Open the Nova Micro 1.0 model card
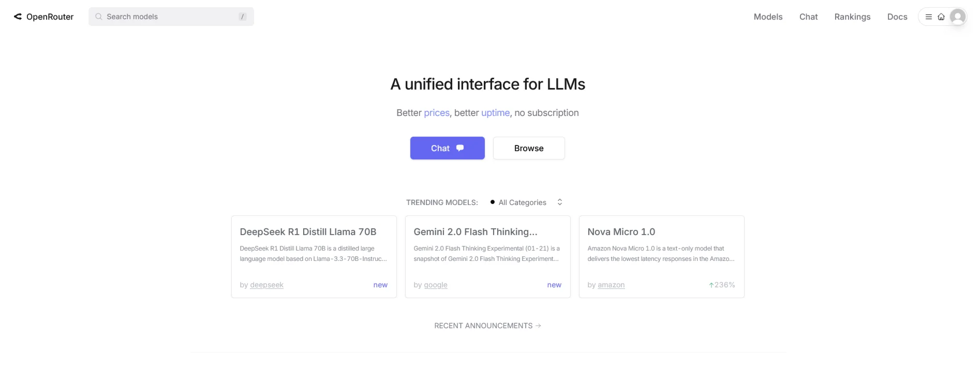 click(661, 256)
